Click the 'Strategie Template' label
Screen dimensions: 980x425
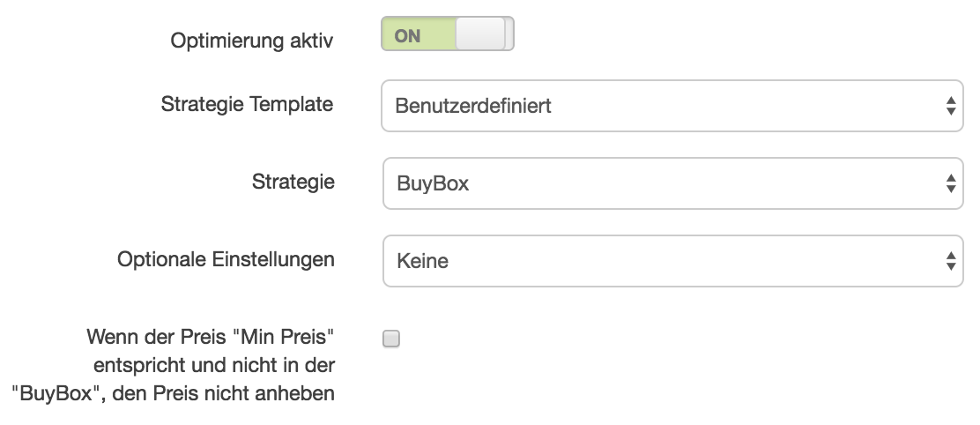(247, 104)
